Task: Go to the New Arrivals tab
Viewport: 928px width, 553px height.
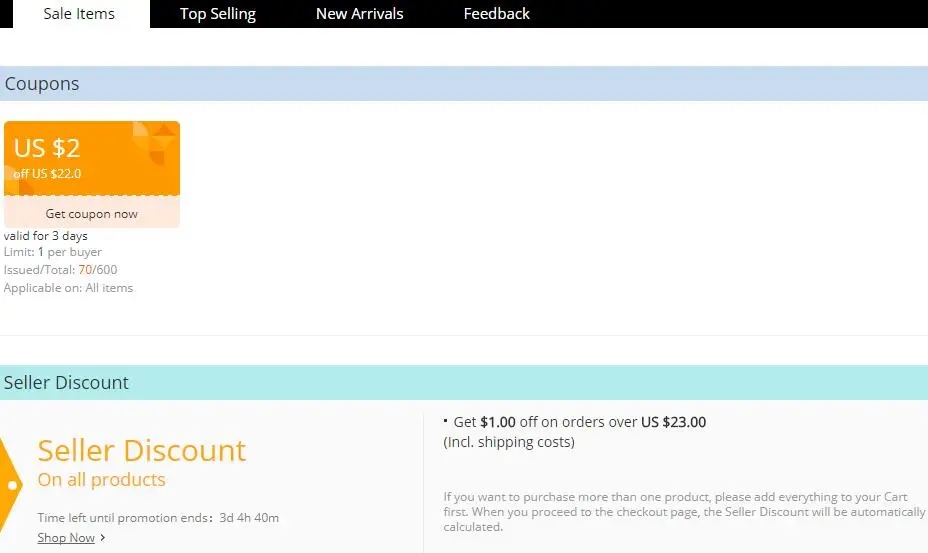Action: [x=359, y=14]
